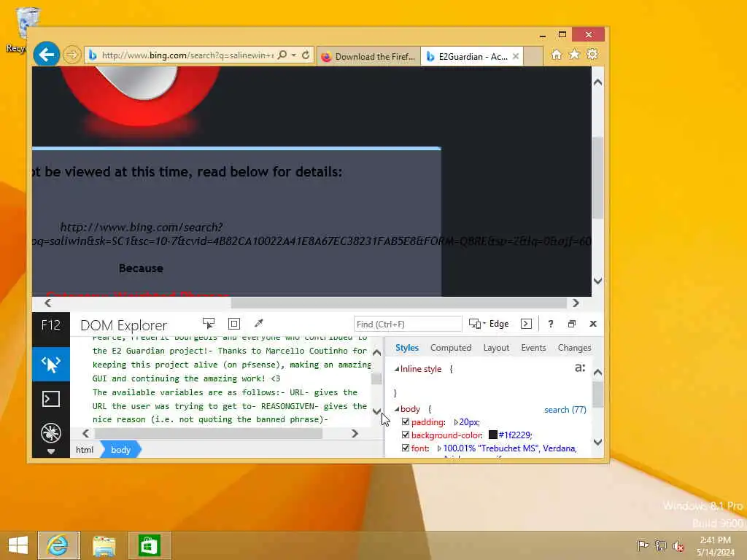Screen dimensions: 747x560
Task: Click the browser Forward arrow button
Action: click(x=72, y=55)
